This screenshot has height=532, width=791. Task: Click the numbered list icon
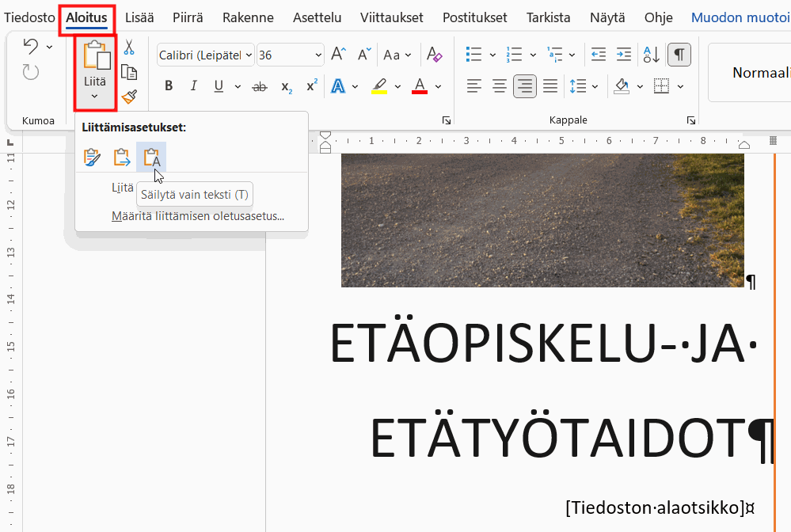[514, 55]
